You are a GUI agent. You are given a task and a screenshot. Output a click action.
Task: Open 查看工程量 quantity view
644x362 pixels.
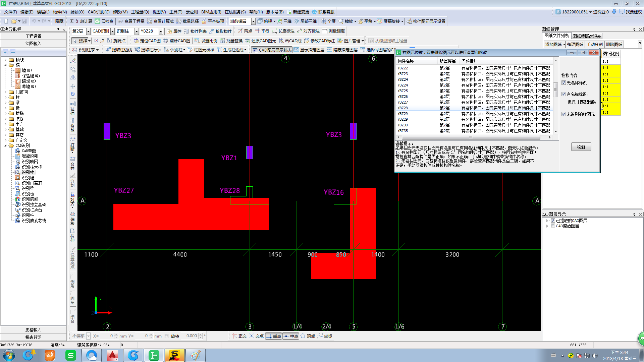click(x=131, y=21)
